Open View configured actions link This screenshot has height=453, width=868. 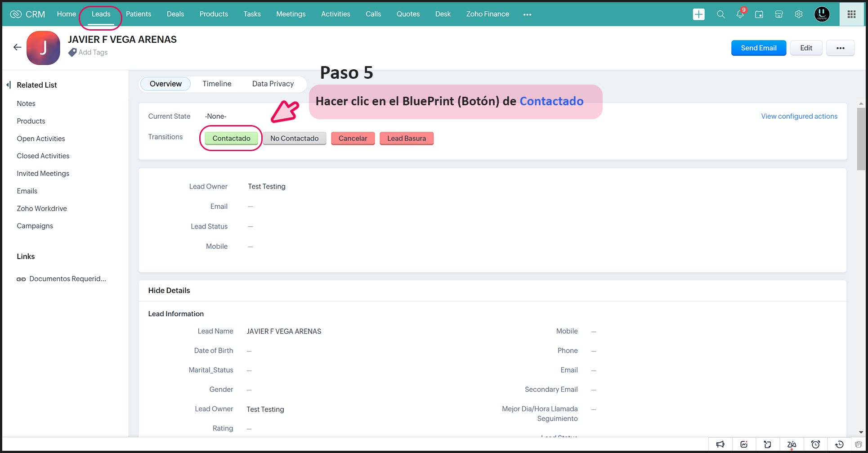pyautogui.click(x=799, y=116)
